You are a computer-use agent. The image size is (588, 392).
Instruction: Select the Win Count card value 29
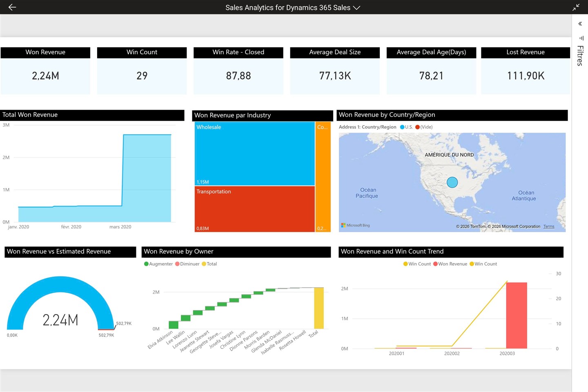coord(142,76)
